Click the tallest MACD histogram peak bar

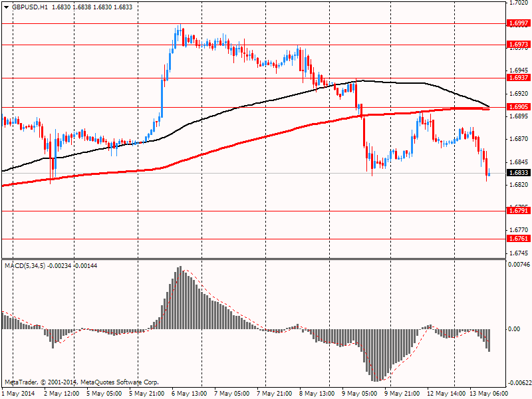(x=180, y=297)
